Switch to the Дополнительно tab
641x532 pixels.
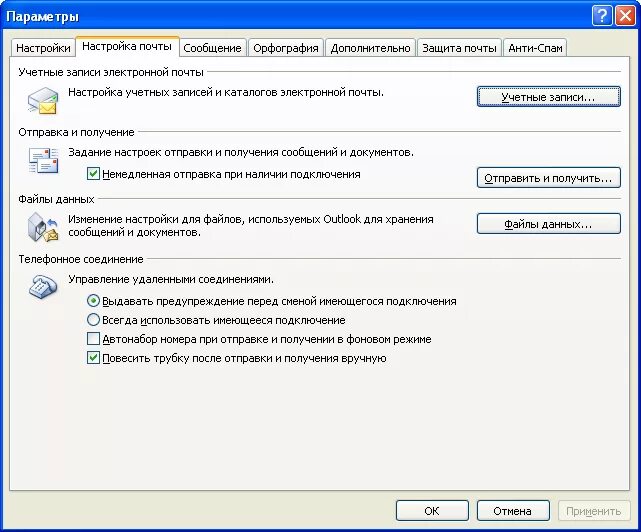tap(370, 48)
